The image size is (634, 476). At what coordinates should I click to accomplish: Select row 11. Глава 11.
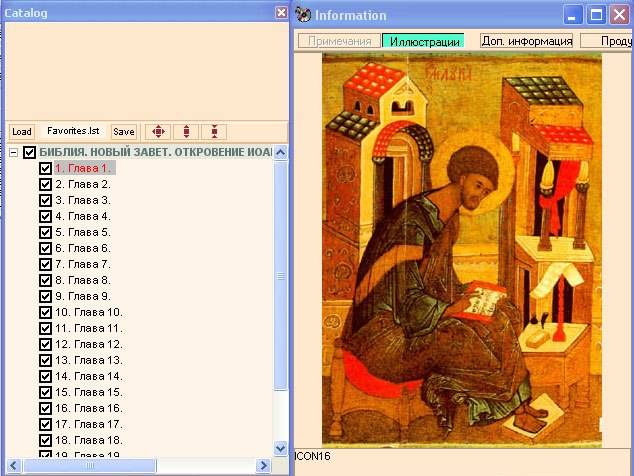[89, 328]
